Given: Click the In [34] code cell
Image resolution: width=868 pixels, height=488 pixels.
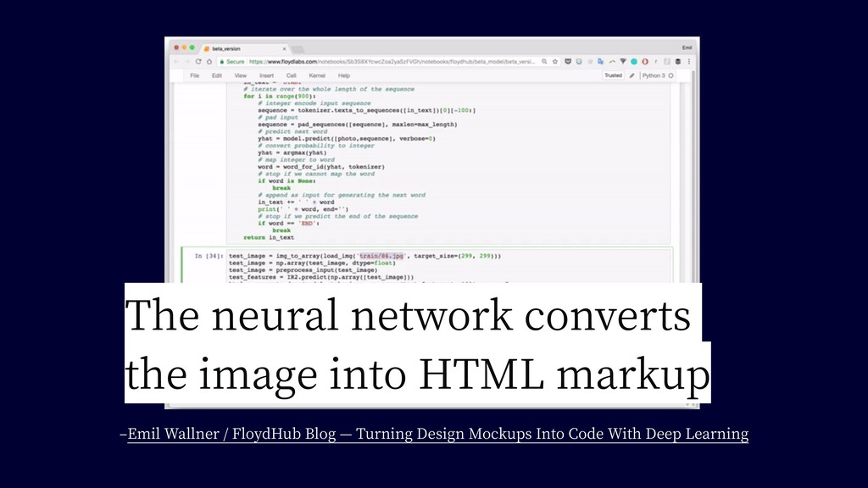Looking at the screenshot, I should coord(449,267).
